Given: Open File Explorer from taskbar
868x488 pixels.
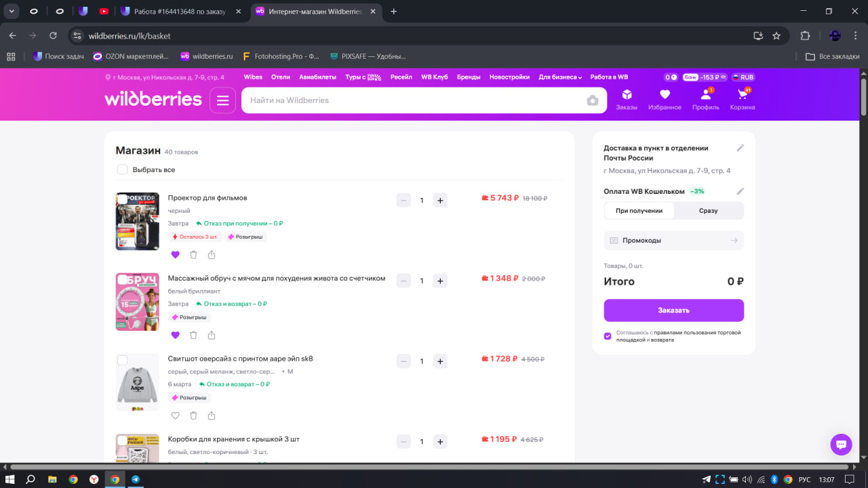Looking at the screenshot, I should [52, 479].
